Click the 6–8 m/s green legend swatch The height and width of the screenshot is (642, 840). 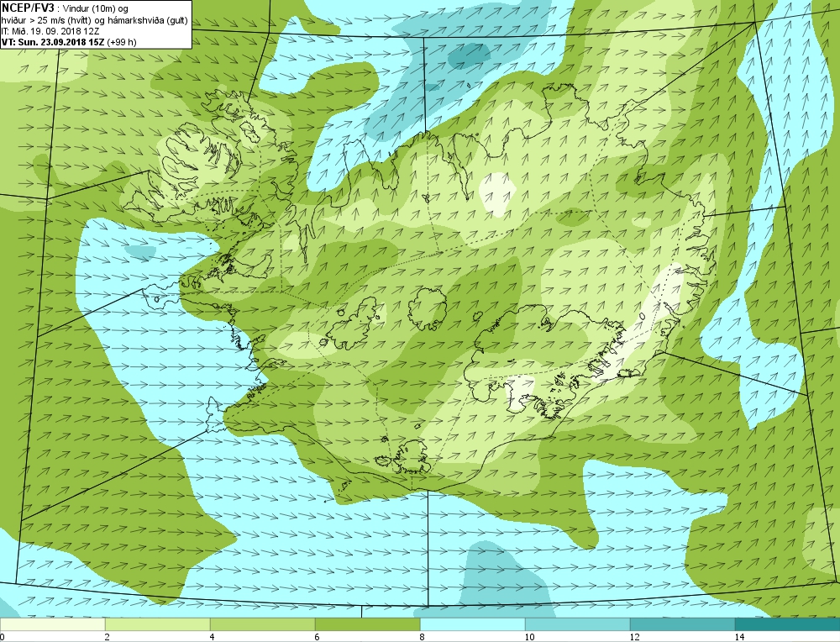368,625
